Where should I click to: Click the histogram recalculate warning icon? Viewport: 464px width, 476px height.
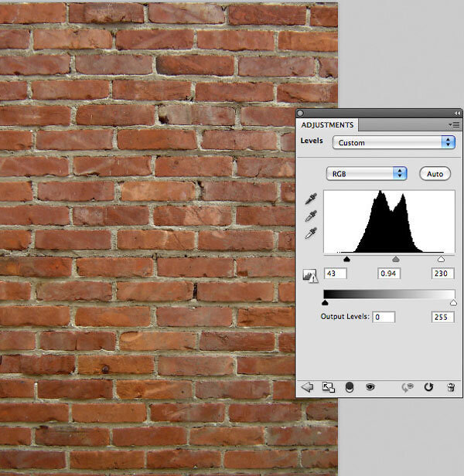[310, 276]
